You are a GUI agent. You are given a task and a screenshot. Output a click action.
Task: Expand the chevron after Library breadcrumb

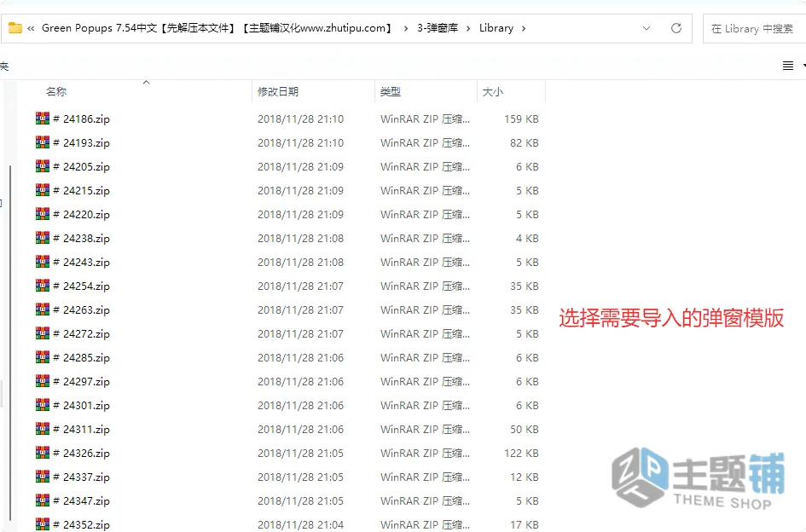(x=524, y=28)
